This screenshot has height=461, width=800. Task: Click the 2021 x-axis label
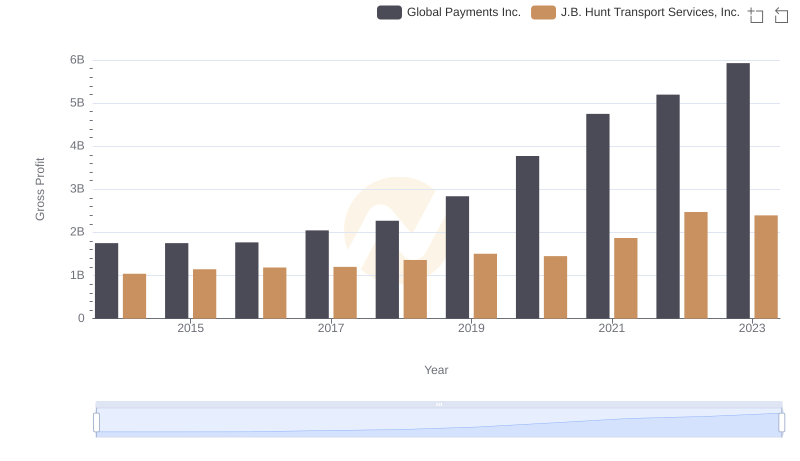(x=611, y=328)
